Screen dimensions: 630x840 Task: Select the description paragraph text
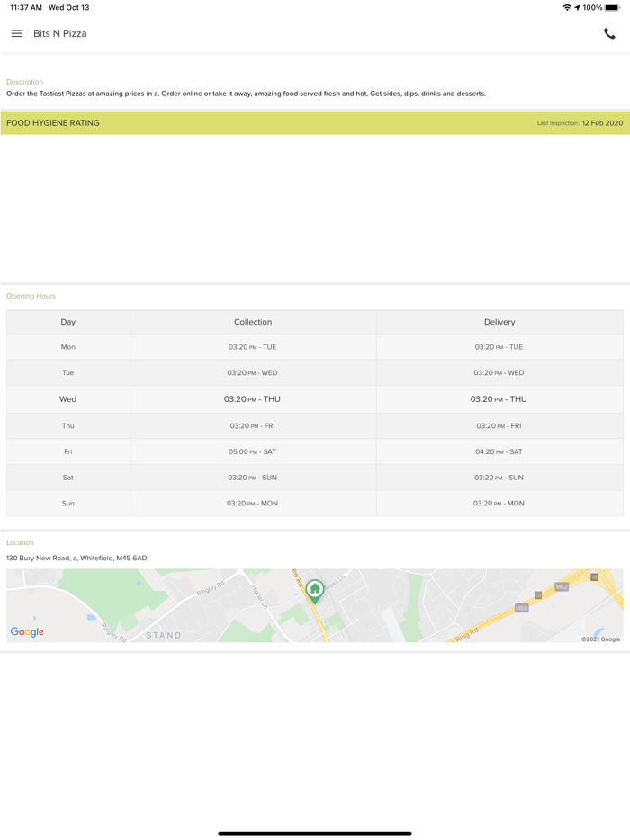[x=246, y=94]
